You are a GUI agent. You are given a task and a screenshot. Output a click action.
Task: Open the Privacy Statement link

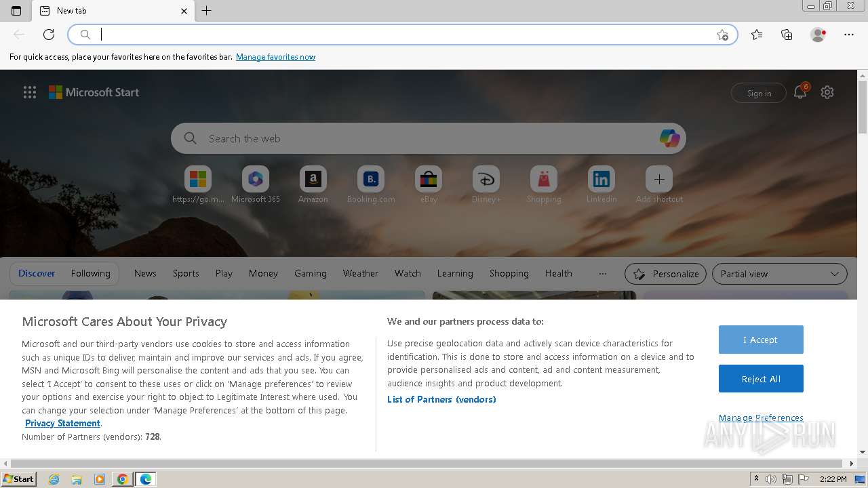(x=62, y=423)
